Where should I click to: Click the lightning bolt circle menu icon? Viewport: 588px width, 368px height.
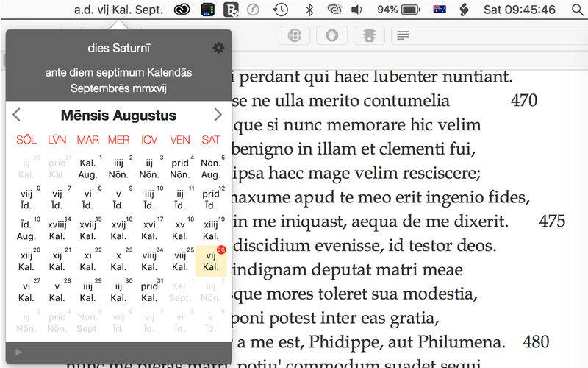(253, 10)
